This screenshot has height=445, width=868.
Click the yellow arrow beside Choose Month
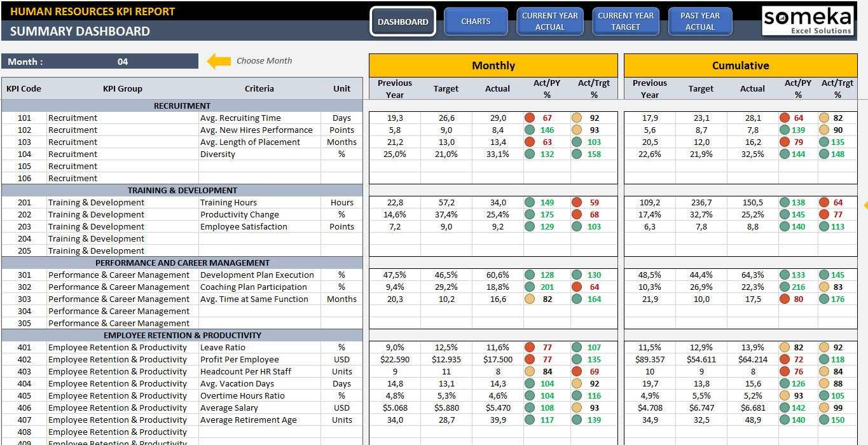click(x=218, y=61)
